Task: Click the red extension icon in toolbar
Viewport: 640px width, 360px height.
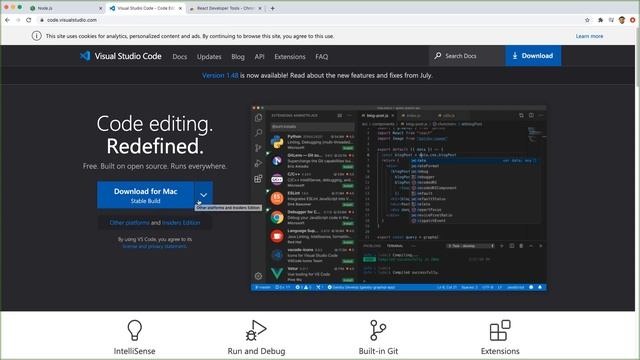Action: pyautogui.click(x=632, y=20)
